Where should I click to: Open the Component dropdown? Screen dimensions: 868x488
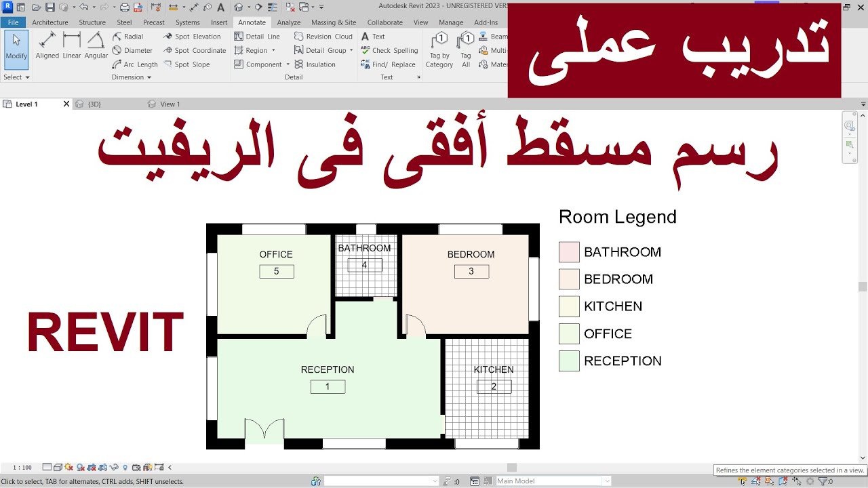[288, 64]
